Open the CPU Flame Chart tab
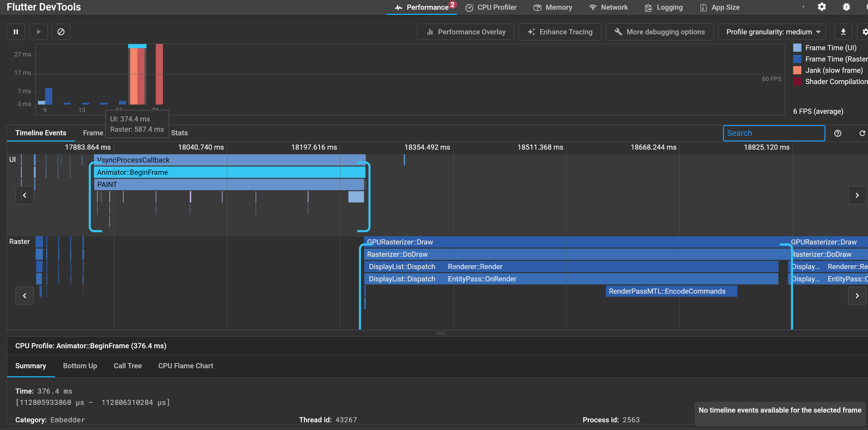Image resolution: width=868 pixels, height=430 pixels. 185,366
